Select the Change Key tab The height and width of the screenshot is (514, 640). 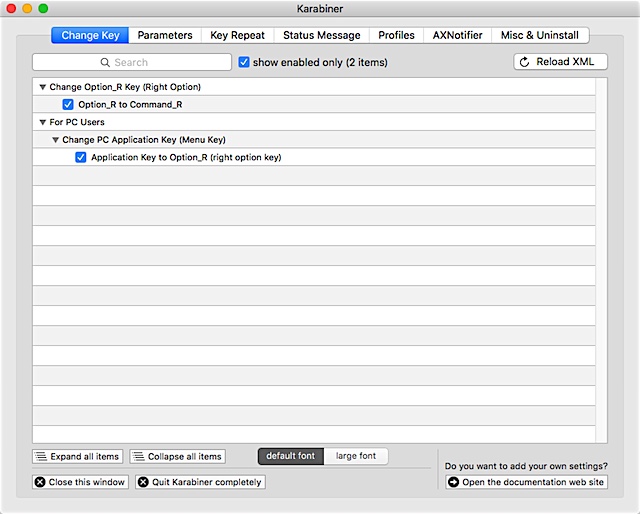point(90,35)
